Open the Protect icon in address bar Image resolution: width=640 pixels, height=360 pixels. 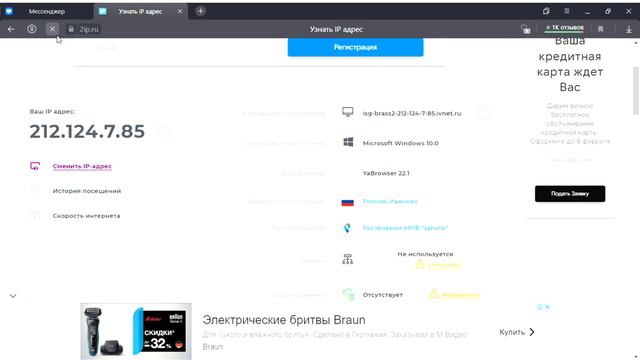pyautogui.click(x=526, y=29)
